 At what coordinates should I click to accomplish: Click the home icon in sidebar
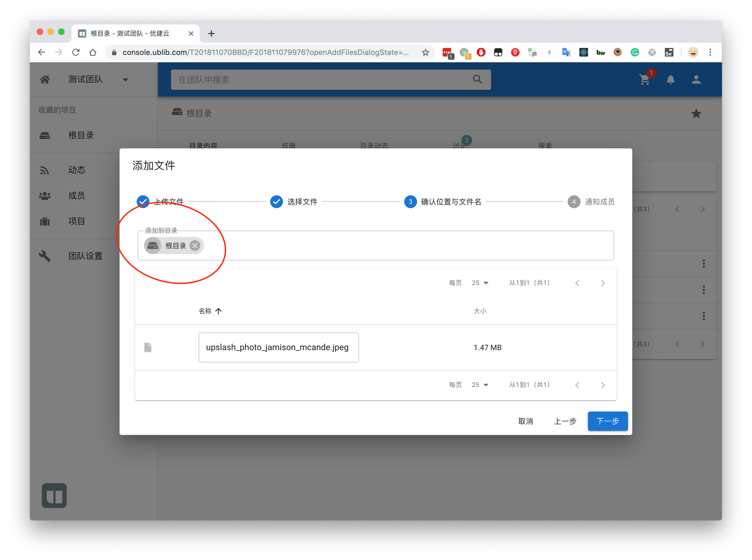coord(45,79)
